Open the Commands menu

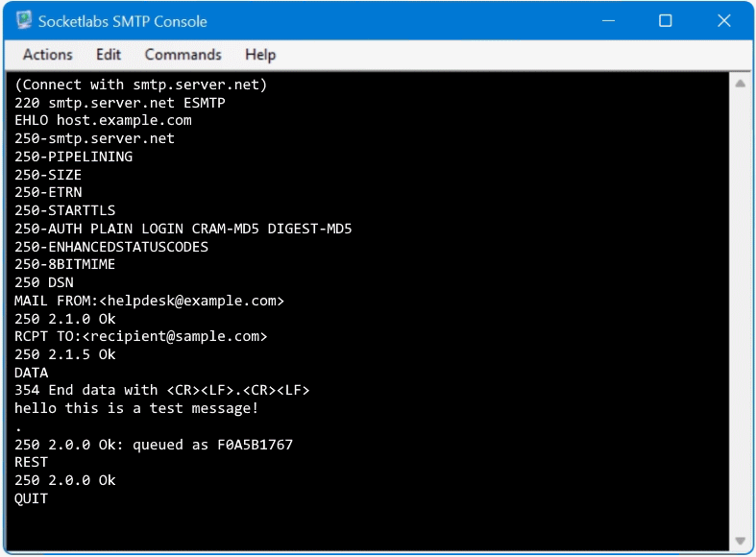tap(183, 55)
